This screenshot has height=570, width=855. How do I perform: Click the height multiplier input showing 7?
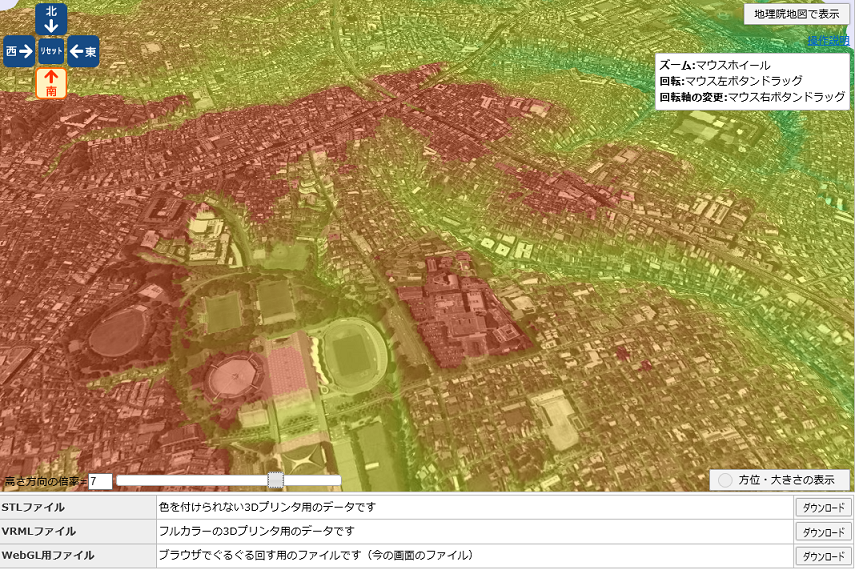[100, 481]
